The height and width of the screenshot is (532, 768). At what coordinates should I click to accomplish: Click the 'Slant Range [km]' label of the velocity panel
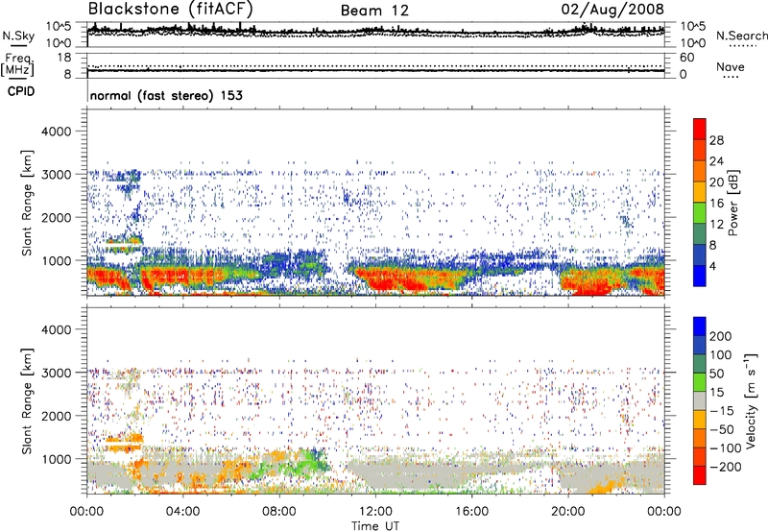[27, 401]
